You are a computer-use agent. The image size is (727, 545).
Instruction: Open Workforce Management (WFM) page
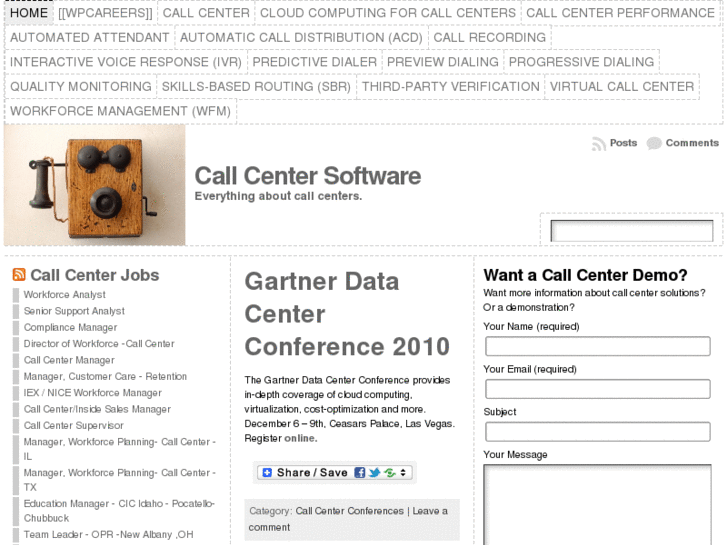pyautogui.click(x=121, y=111)
